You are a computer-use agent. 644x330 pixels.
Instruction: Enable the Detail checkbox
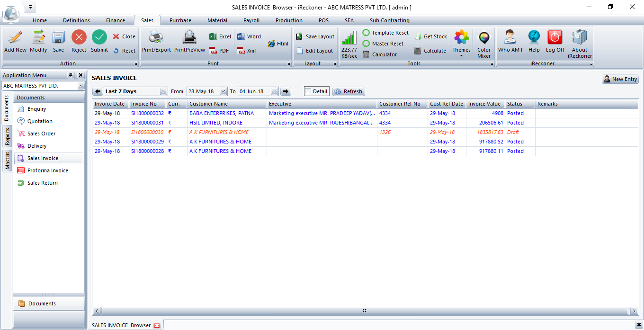pyautogui.click(x=308, y=91)
